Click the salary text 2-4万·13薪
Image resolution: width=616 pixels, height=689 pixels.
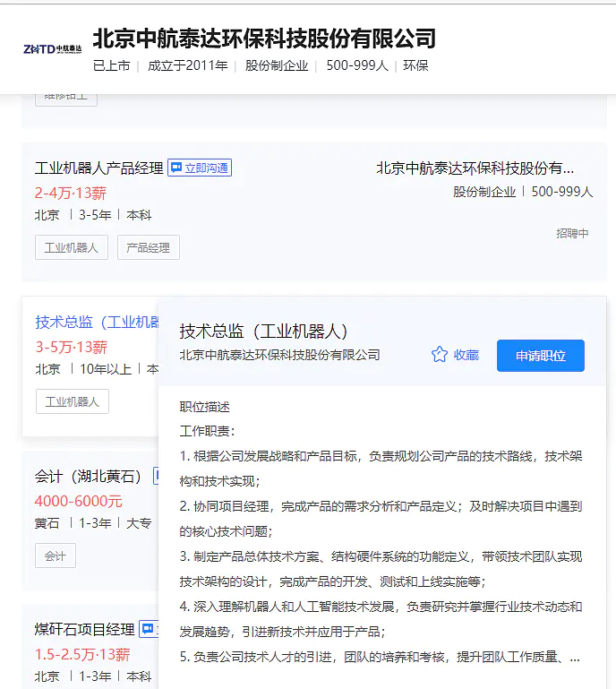(x=70, y=193)
